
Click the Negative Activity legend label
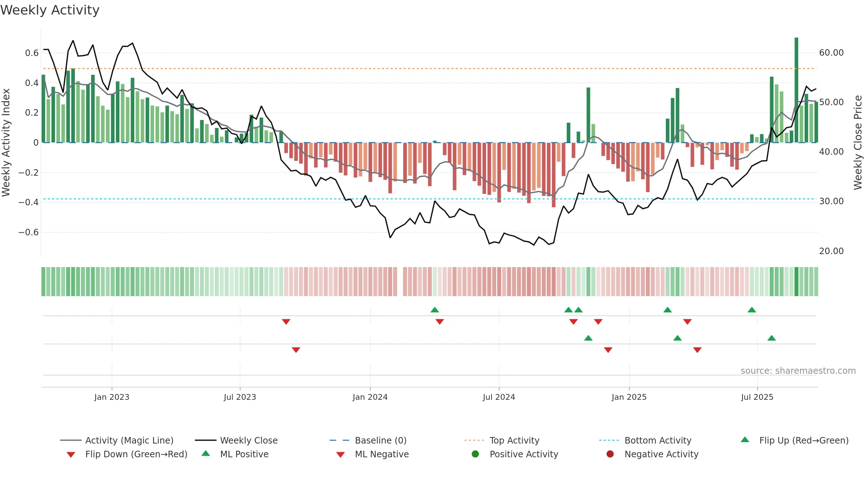click(661, 454)
